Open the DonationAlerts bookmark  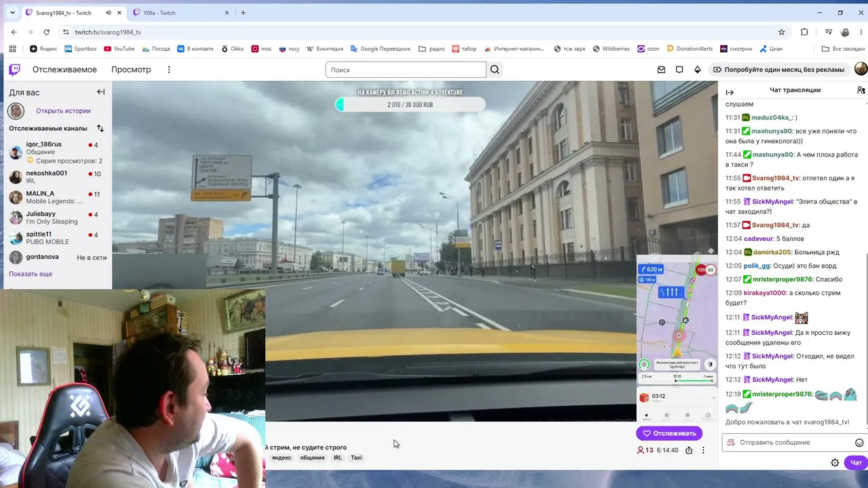click(x=690, y=49)
